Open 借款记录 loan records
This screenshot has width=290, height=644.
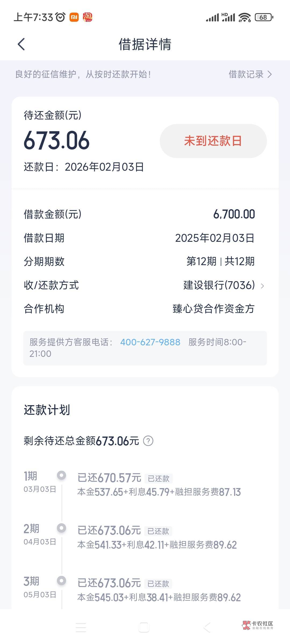pos(250,74)
